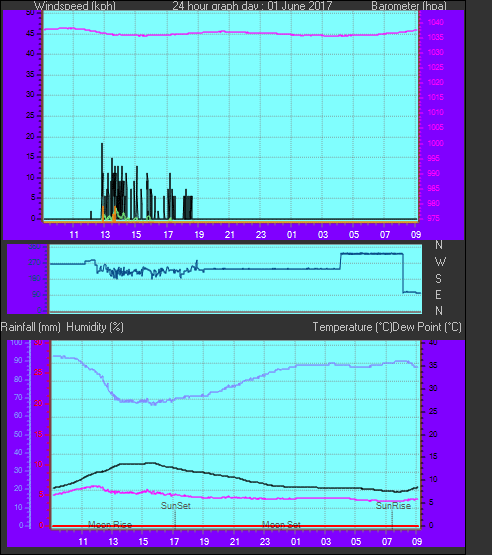Click the Windspeed (kph) axis title

pyautogui.click(x=75, y=6)
